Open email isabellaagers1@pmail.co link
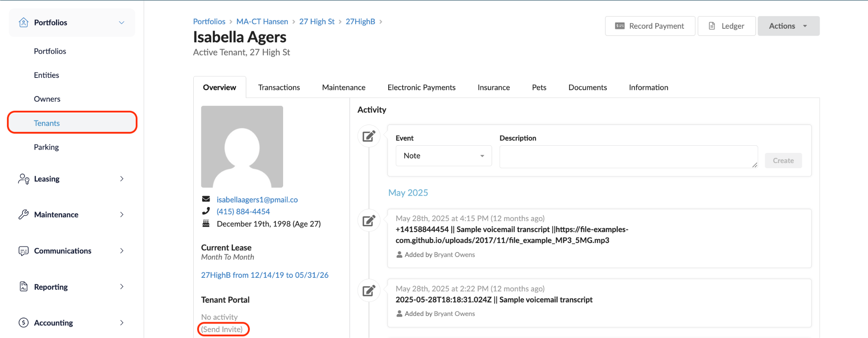 point(257,199)
